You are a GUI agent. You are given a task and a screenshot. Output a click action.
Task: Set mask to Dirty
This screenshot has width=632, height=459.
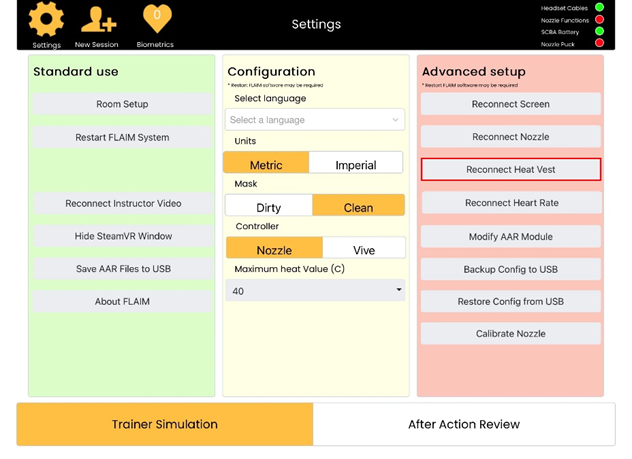click(x=268, y=208)
